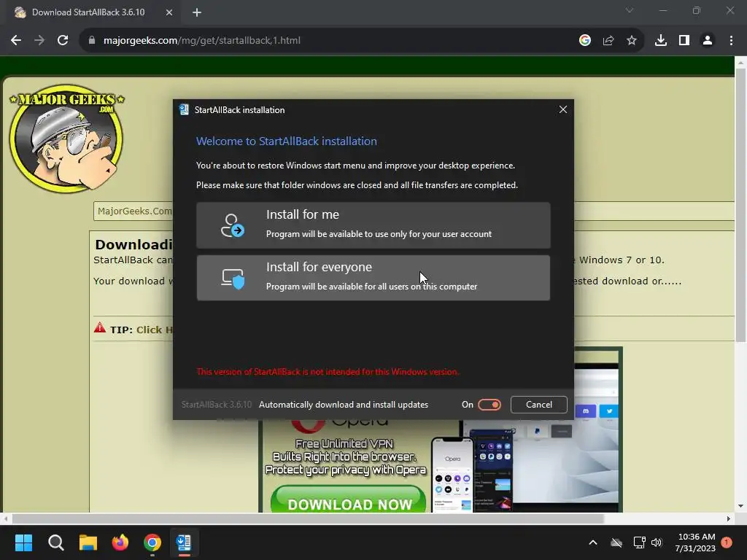Image resolution: width=747 pixels, height=560 pixels.
Task: Open the clock showing 10:36 AM
Action: coord(695,542)
